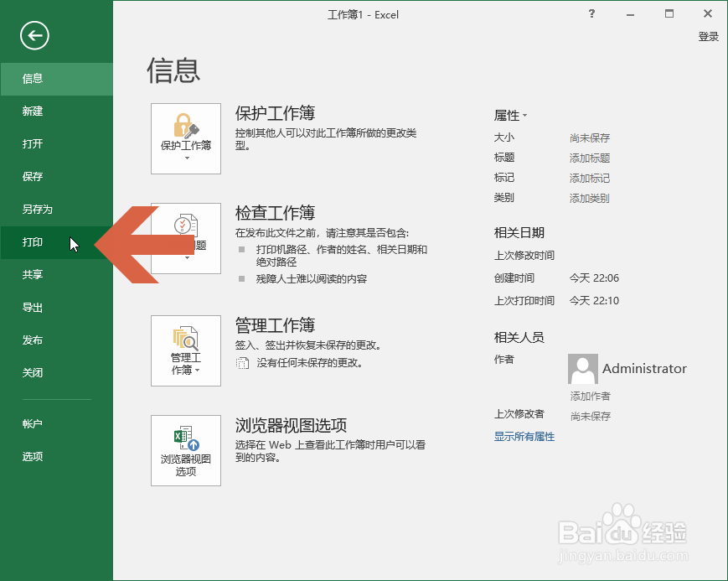
Task: Click the 登录 sign-in link
Action: [x=709, y=37]
